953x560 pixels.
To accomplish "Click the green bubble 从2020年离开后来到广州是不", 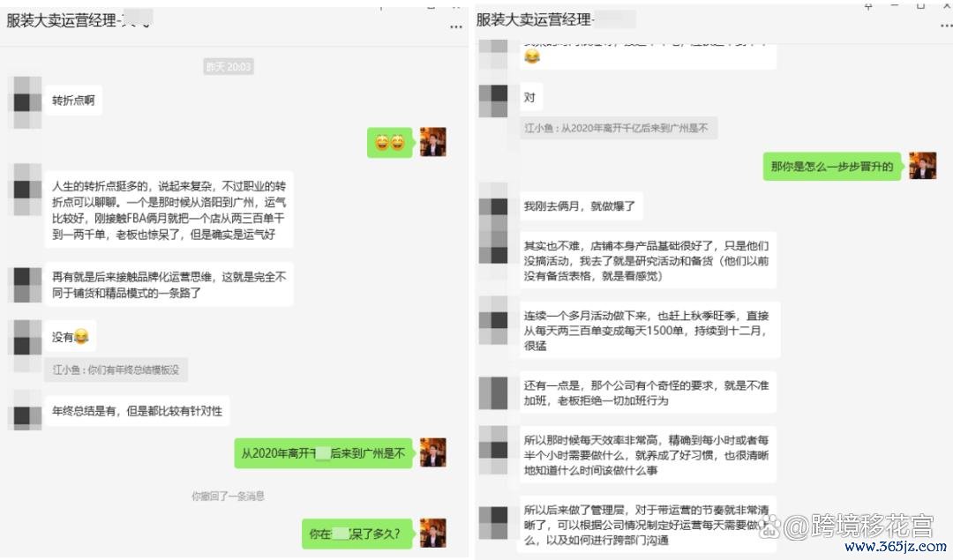I will (323, 453).
